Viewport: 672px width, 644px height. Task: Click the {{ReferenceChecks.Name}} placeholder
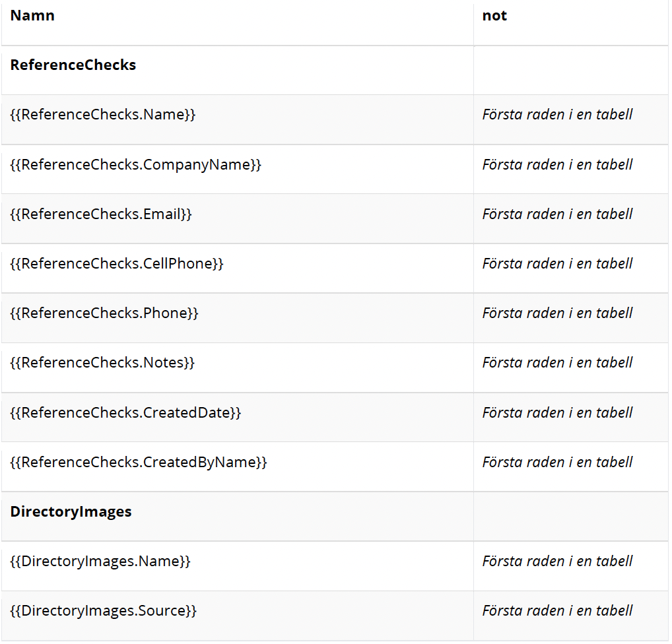(102, 115)
